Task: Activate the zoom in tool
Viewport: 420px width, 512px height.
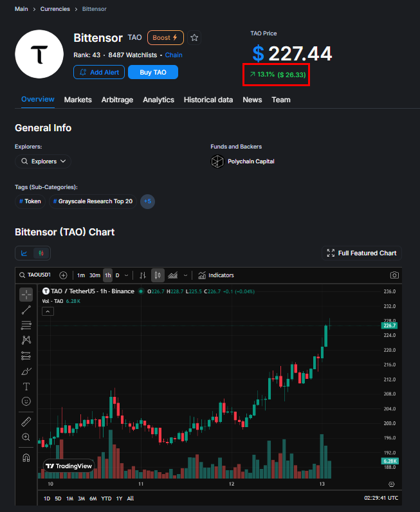Action: 26,437
